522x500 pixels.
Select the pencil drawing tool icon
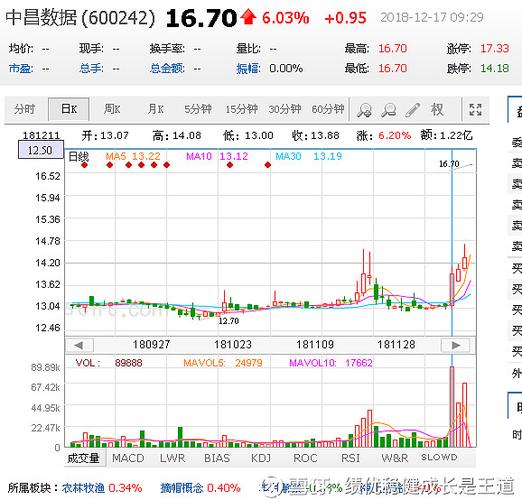pyautogui.click(x=413, y=110)
